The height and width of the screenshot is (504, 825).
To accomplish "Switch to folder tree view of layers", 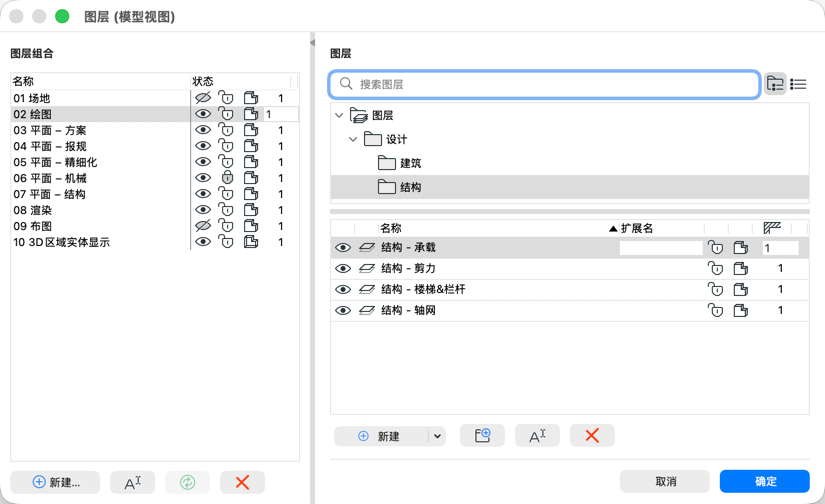I will (775, 84).
